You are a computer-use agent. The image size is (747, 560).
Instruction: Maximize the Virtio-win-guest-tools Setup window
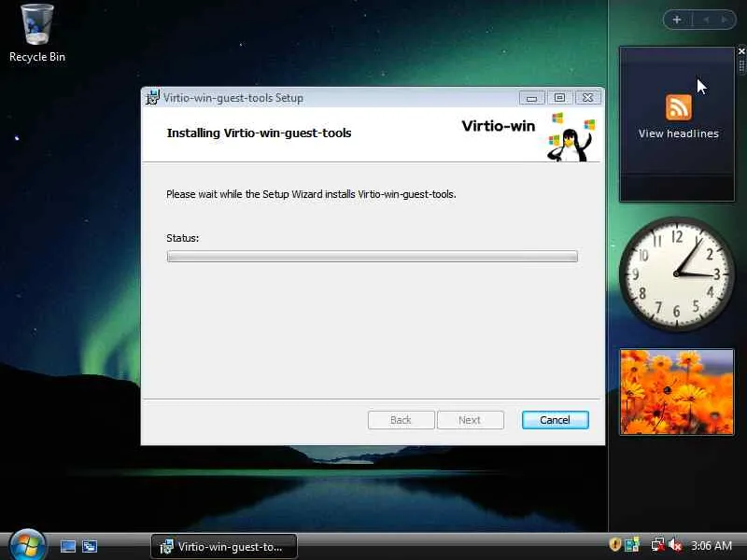coord(559,98)
